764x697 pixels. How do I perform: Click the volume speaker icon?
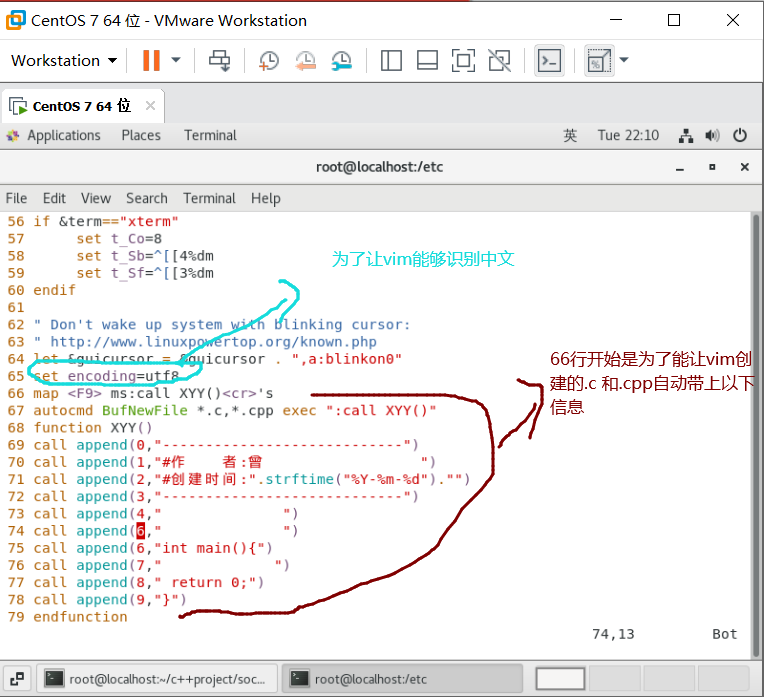(x=712, y=136)
